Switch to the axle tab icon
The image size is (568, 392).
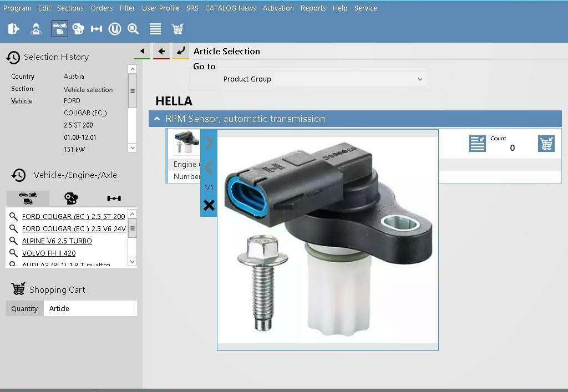pyautogui.click(x=114, y=198)
